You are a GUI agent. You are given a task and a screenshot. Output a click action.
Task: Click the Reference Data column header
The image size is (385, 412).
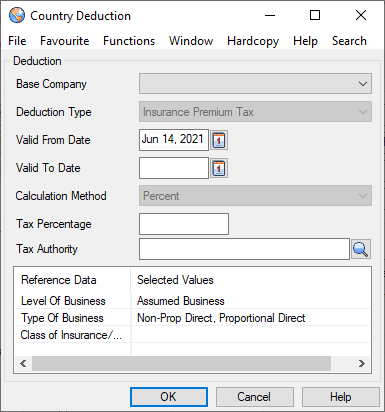pyautogui.click(x=72, y=280)
